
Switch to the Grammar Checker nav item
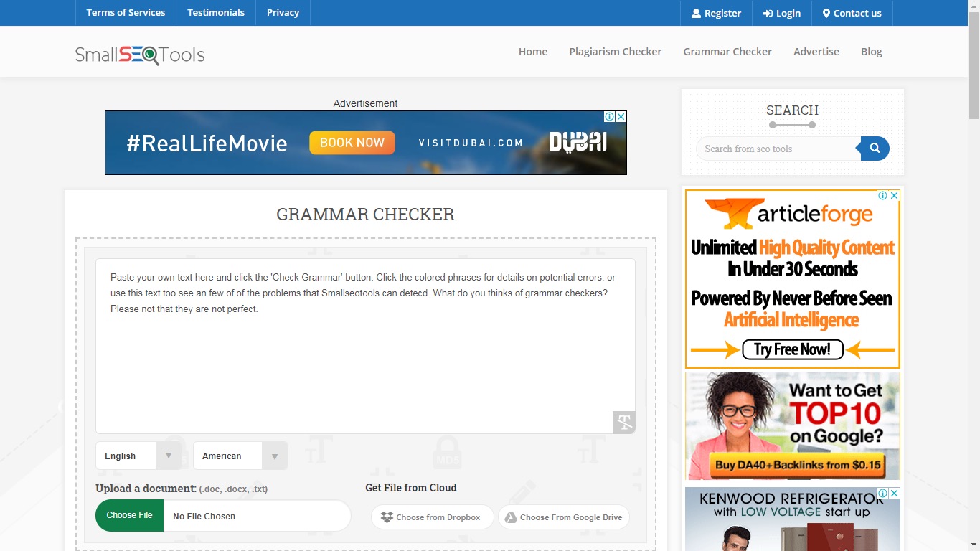727,51
